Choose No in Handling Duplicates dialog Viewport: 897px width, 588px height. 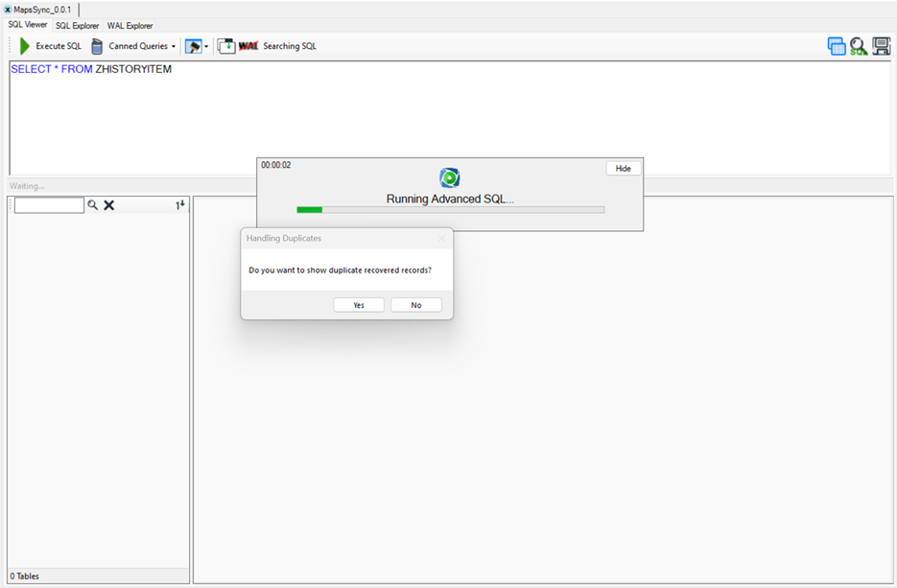(415, 305)
